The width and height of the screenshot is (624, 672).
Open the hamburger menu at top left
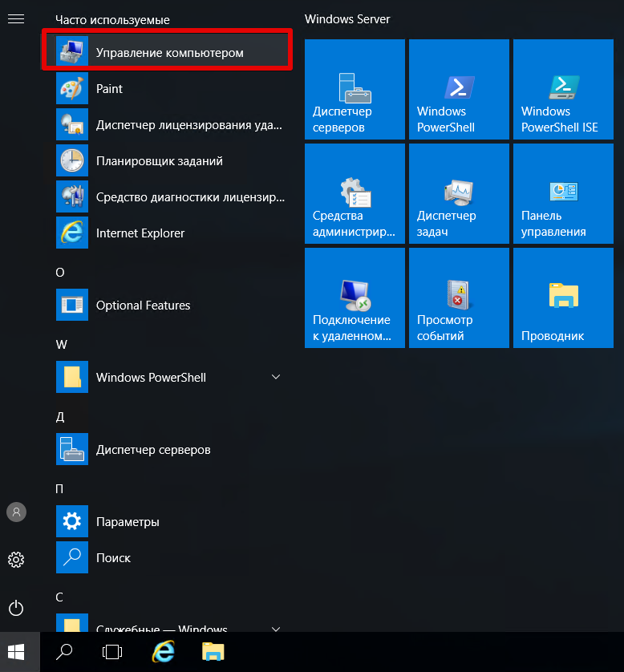pyautogui.click(x=16, y=19)
